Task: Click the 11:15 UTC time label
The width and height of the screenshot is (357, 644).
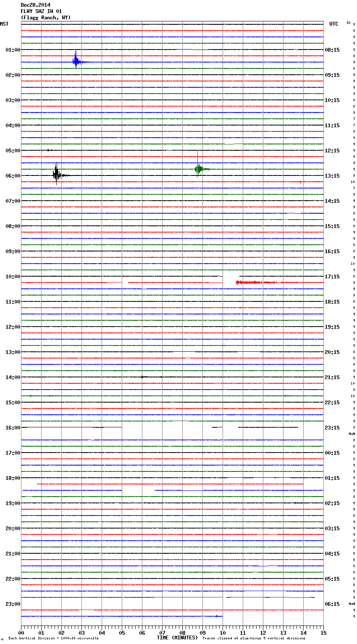Action: pos(332,126)
